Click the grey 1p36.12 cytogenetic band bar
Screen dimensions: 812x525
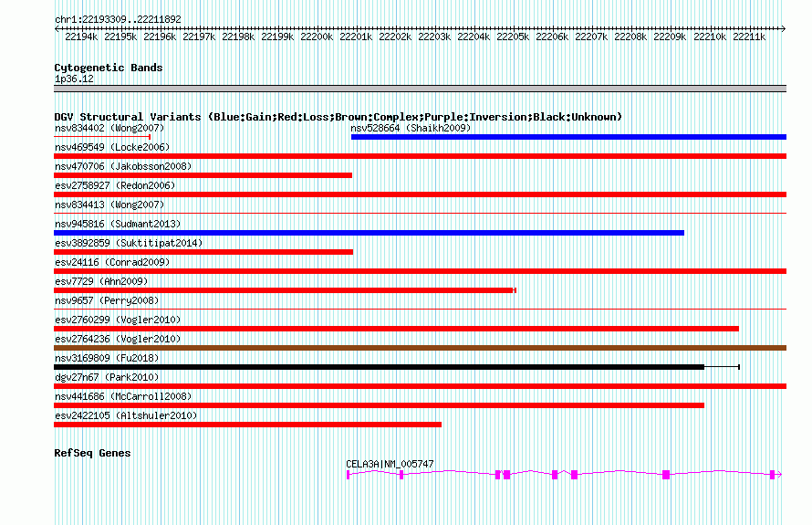(x=420, y=89)
